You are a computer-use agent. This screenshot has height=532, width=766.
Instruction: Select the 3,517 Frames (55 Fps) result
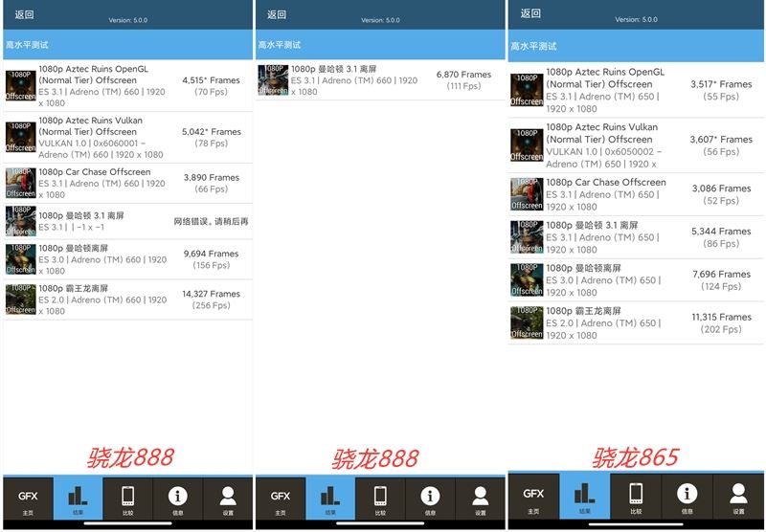tap(721, 90)
